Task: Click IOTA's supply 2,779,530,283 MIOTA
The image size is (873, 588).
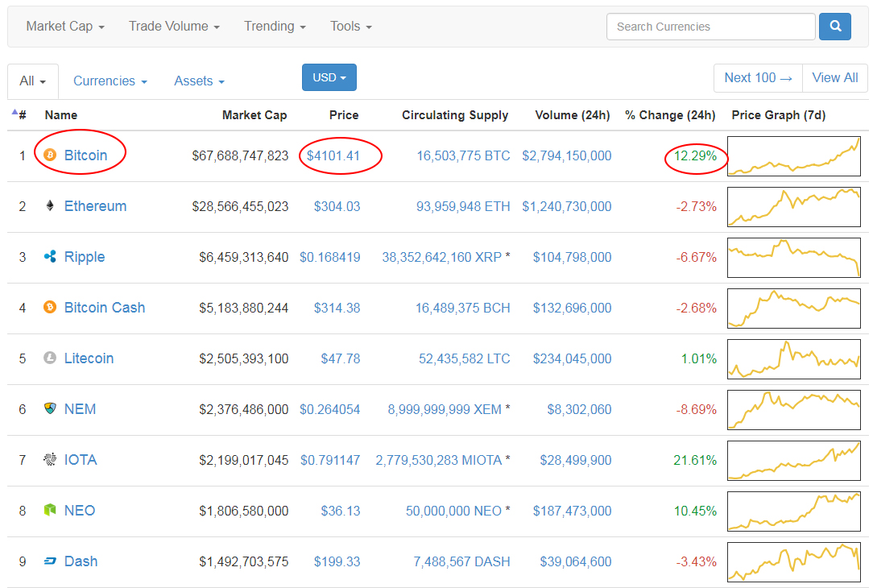Action: (439, 461)
